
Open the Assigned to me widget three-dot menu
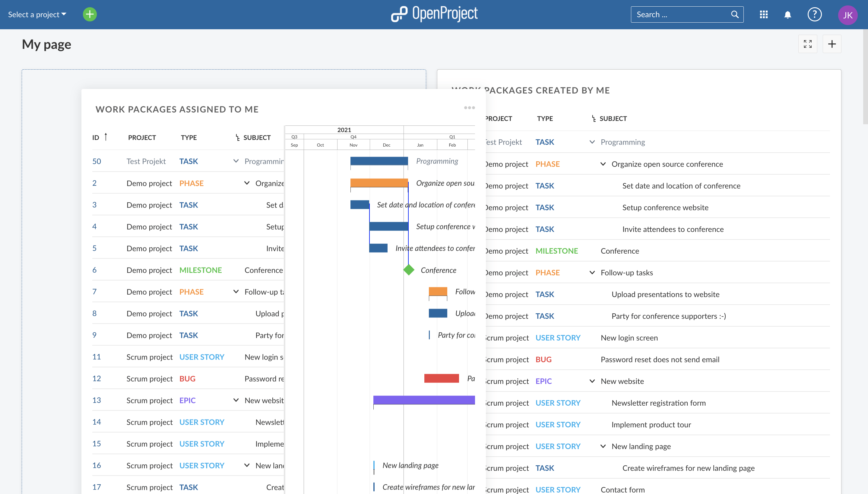click(x=470, y=108)
